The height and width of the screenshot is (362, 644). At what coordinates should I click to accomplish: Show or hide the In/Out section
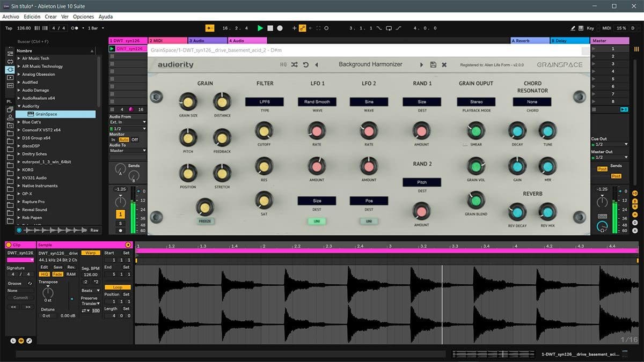pos(634,193)
